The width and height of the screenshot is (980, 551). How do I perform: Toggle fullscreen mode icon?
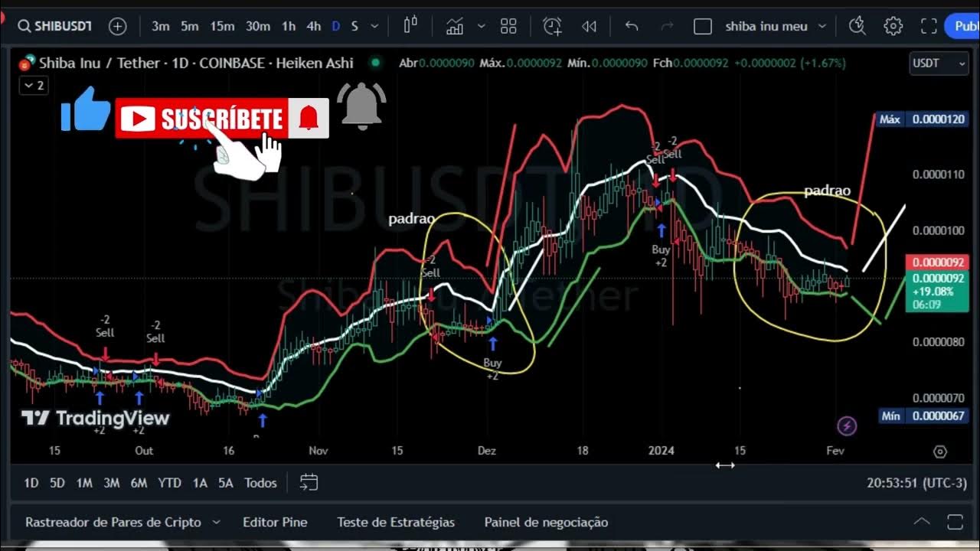click(x=929, y=26)
